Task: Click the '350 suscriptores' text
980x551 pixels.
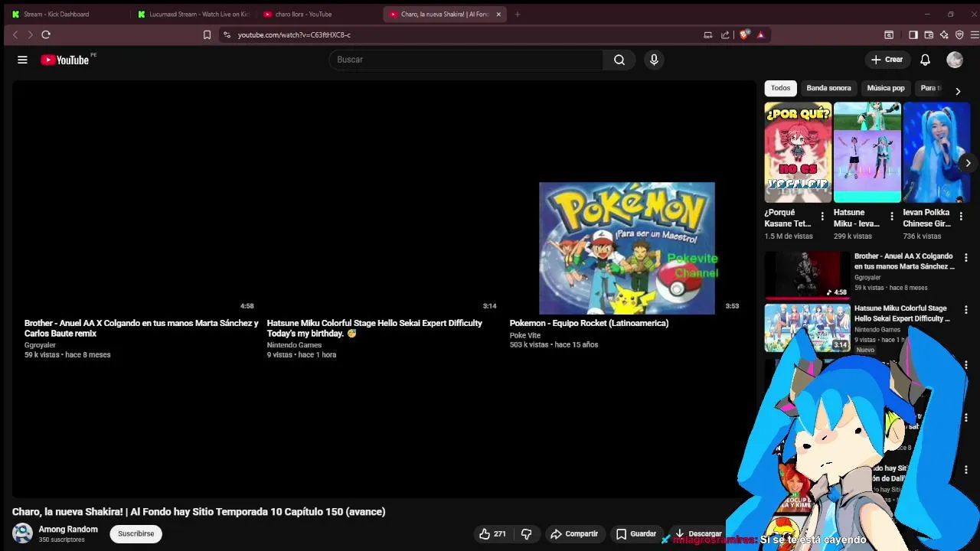Action: click(x=62, y=540)
